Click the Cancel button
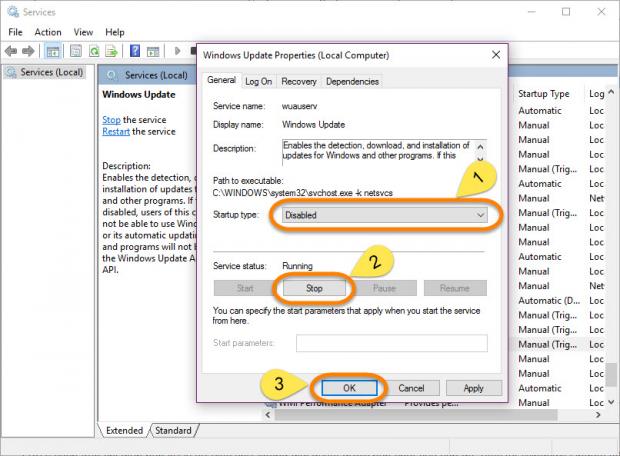 pos(411,388)
